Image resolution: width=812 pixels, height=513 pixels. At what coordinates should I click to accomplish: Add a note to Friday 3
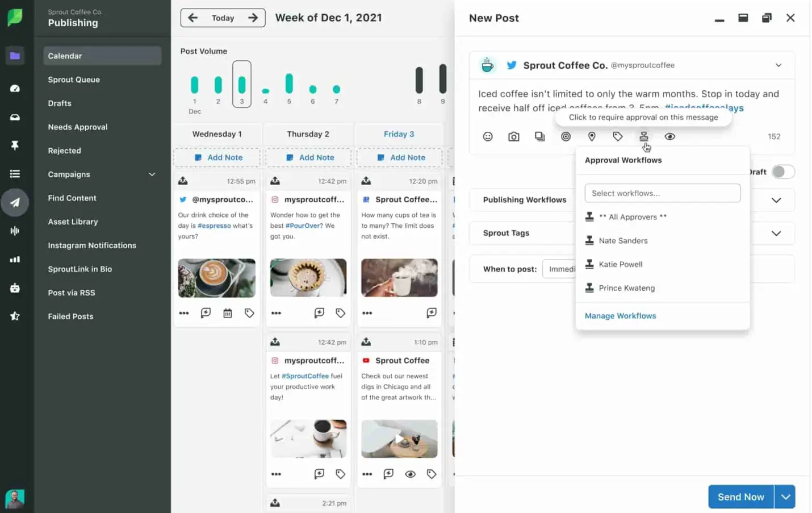400,157
